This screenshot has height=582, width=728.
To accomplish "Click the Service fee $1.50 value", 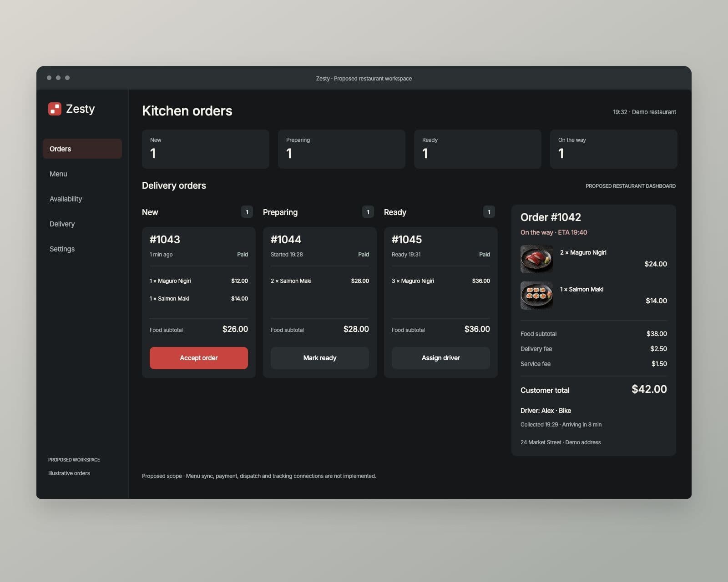I will point(659,364).
